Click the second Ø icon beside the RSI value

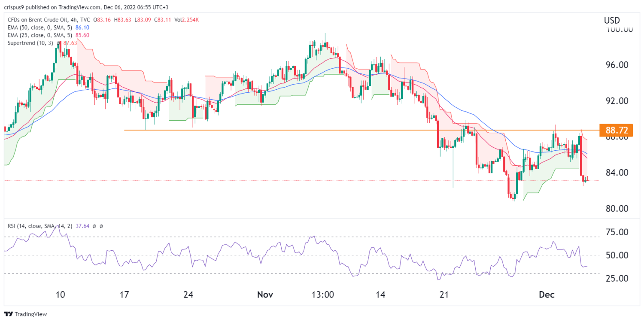pyautogui.click(x=102, y=226)
